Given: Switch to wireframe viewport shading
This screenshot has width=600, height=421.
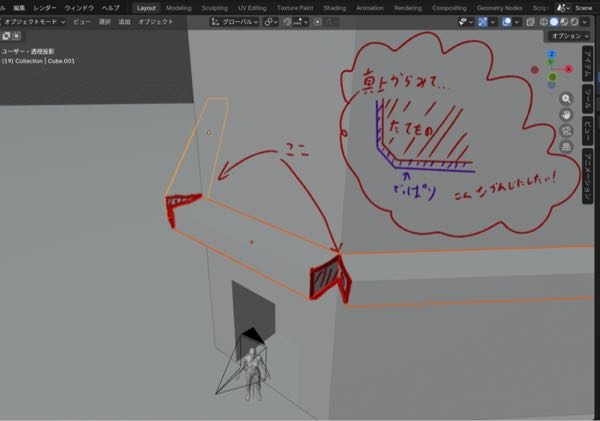Looking at the screenshot, I should point(544,22).
